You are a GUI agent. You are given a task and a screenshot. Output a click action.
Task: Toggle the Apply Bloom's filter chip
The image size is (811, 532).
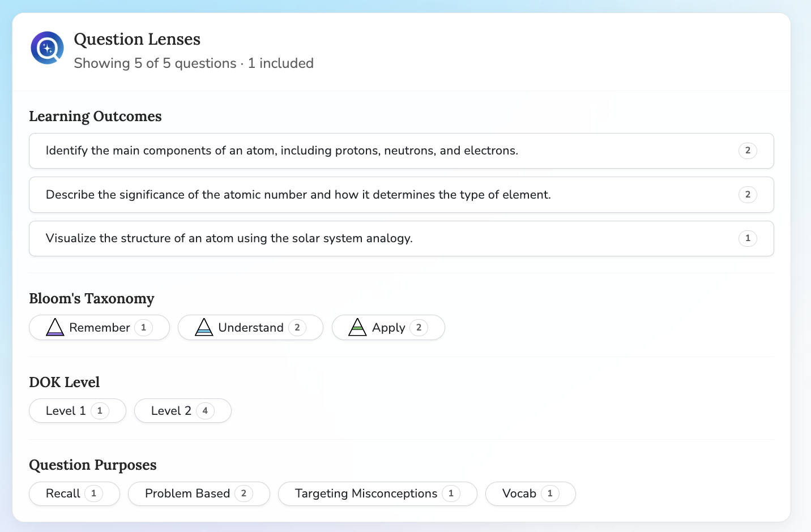(389, 328)
